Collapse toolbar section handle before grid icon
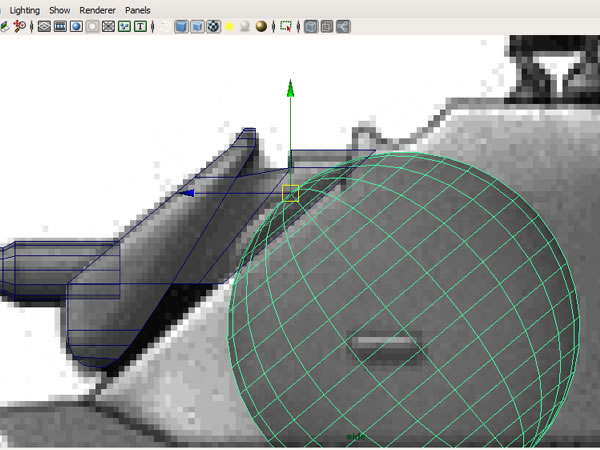The width and height of the screenshot is (600, 450). coord(31,26)
